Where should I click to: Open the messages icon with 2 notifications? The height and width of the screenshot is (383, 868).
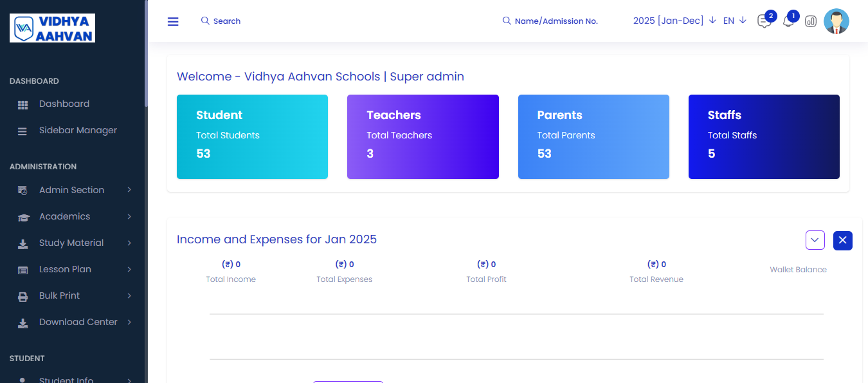(x=764, y=21)
